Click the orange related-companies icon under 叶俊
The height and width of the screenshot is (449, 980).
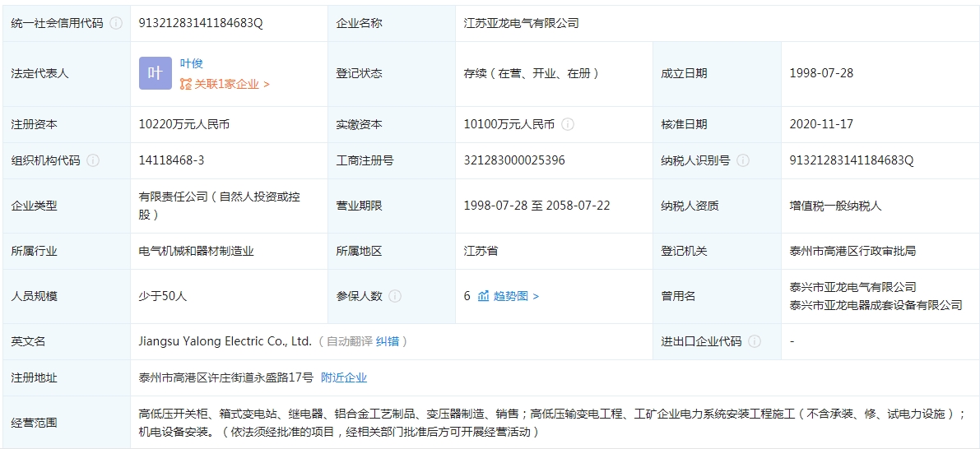coord(186,84)
